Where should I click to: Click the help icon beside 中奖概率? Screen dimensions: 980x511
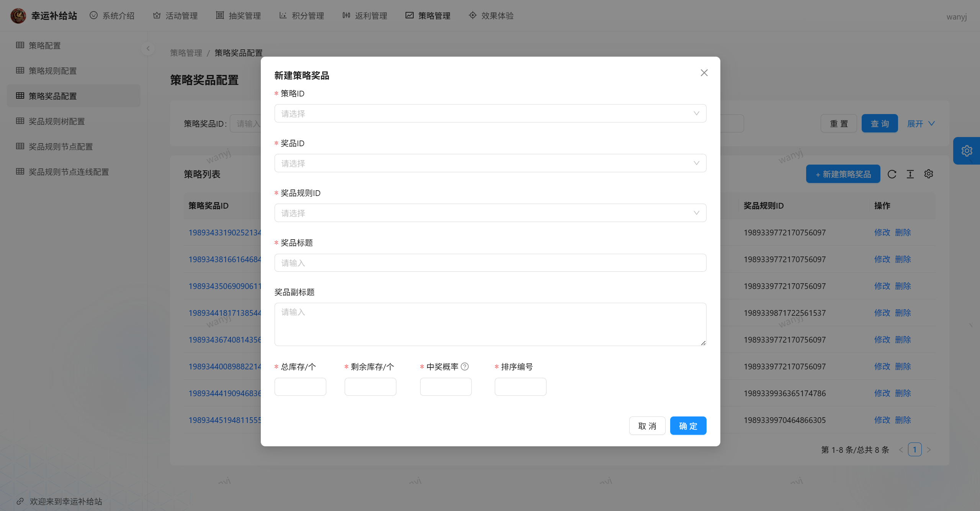coord(465,367)
